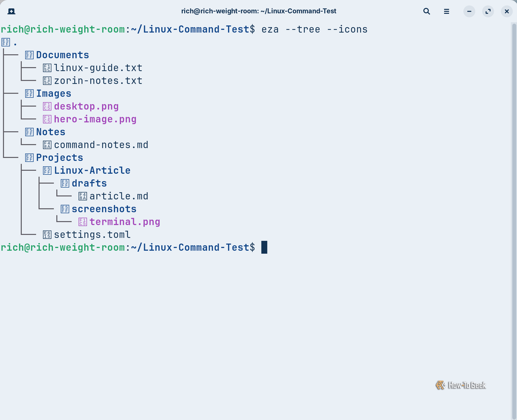Viewport: 517px width, 420px height.
Task: Select the Projects directory name
Action: click(x=60, y=158)
